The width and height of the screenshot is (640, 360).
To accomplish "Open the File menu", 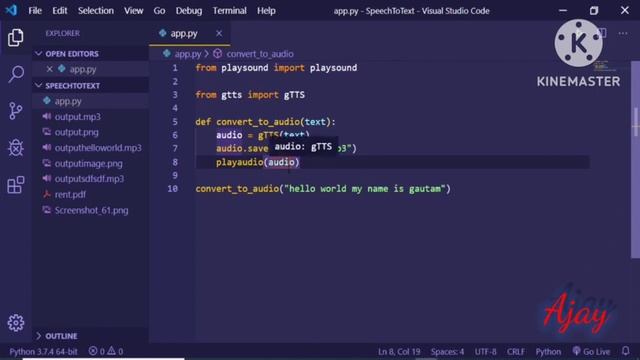I will (35, 11).
